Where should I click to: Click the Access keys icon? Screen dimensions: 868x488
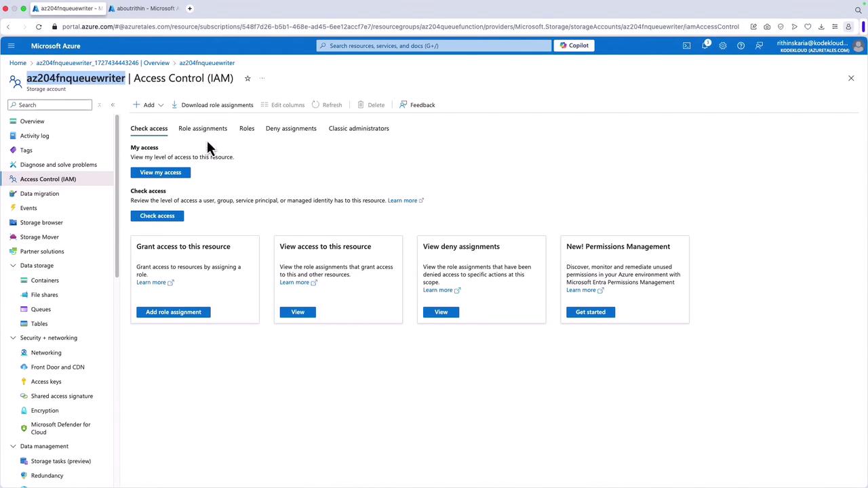pyautogui.click(x=24, y=382)
